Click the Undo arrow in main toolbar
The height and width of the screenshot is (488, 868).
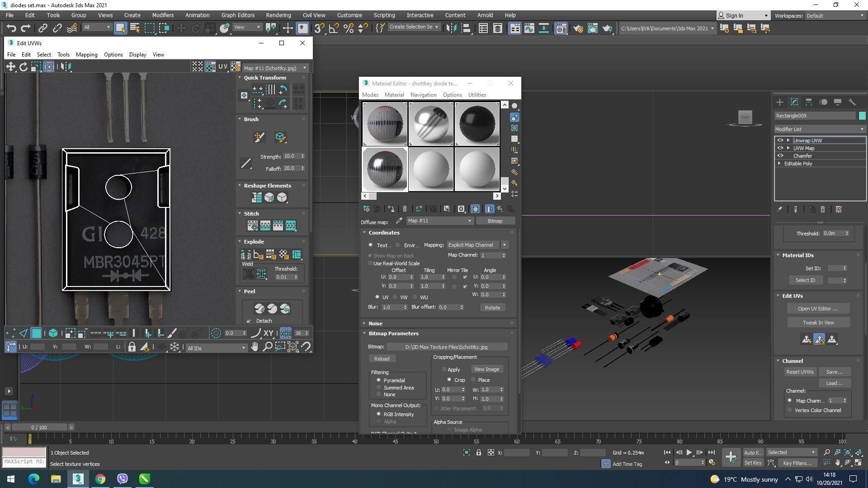(11, 28)
